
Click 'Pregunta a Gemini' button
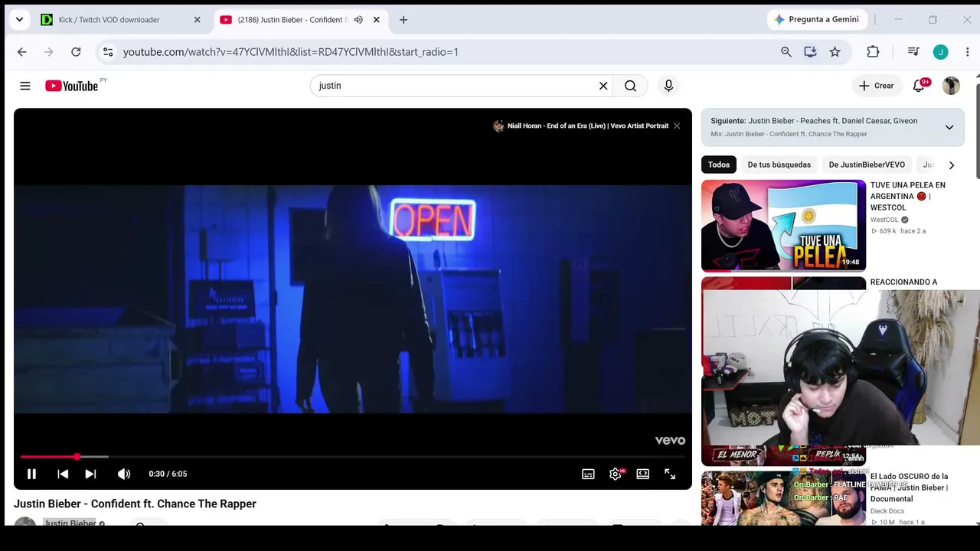(816, 20)
